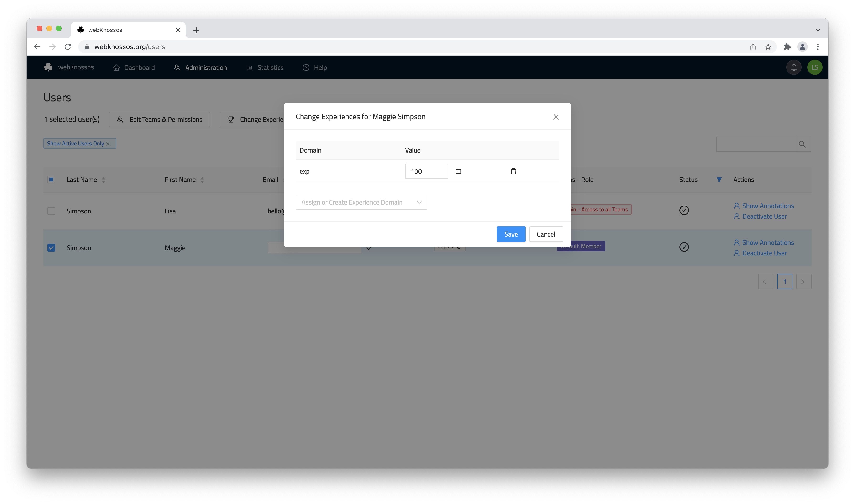Show Annotations for Maggie Simpson
This screenshot has height=504, width=855.
(x=764, y=242)
